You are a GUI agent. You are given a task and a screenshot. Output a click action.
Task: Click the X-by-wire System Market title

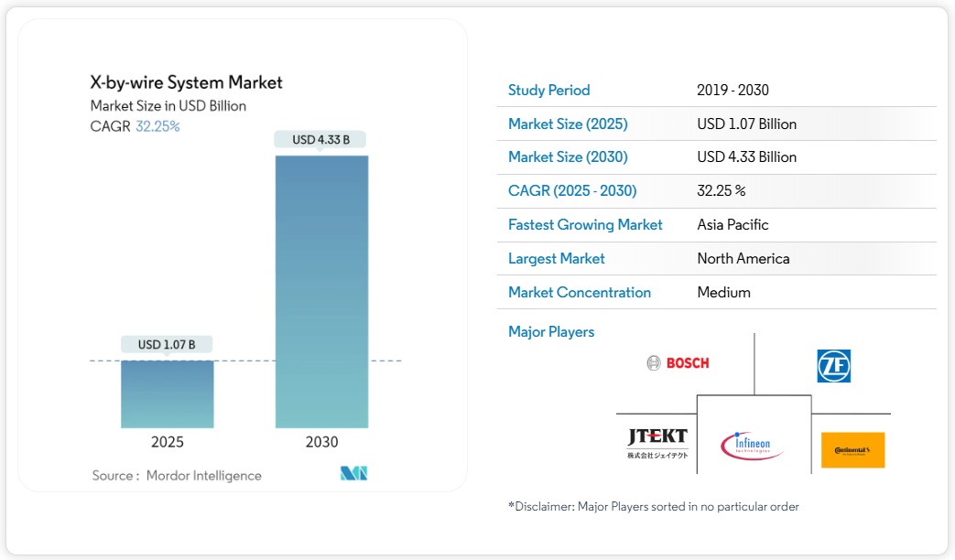coord(187,82)
